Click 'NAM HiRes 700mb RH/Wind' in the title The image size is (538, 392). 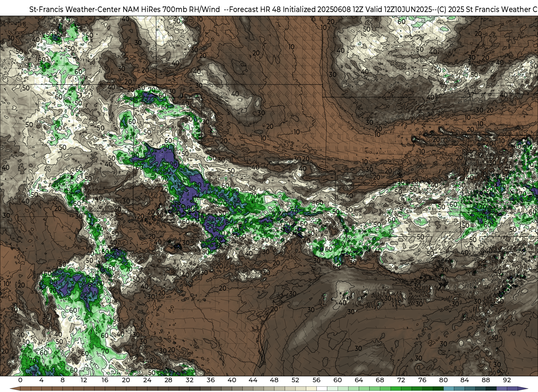point(171,9)
